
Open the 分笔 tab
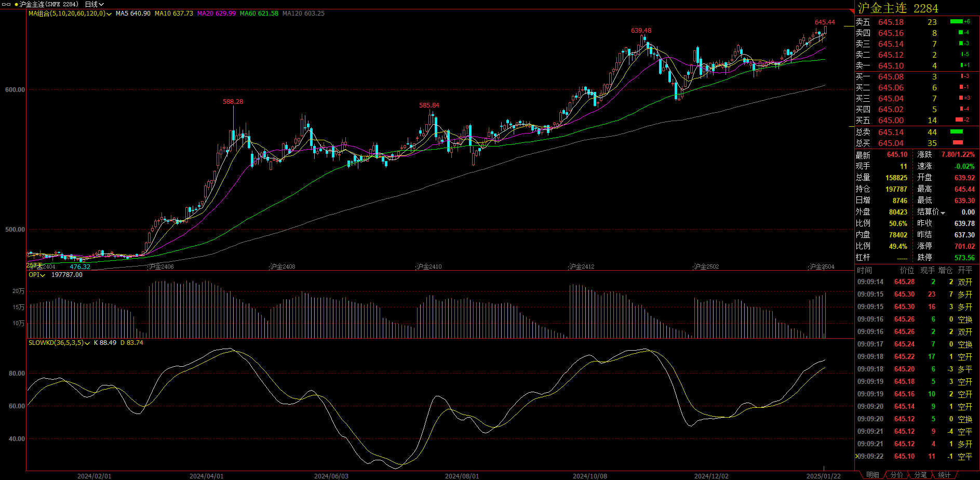[x=920, y=475]
